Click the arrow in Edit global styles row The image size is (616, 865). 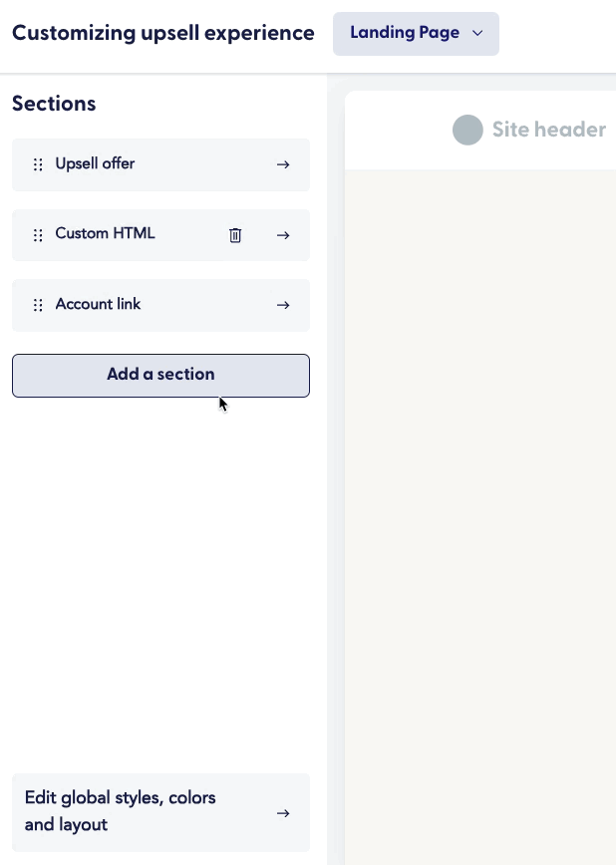283,813
